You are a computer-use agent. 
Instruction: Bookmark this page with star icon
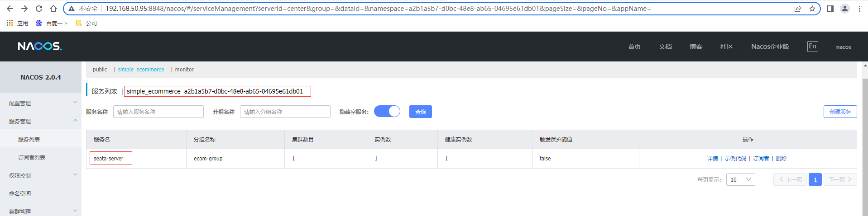(812, 9)
